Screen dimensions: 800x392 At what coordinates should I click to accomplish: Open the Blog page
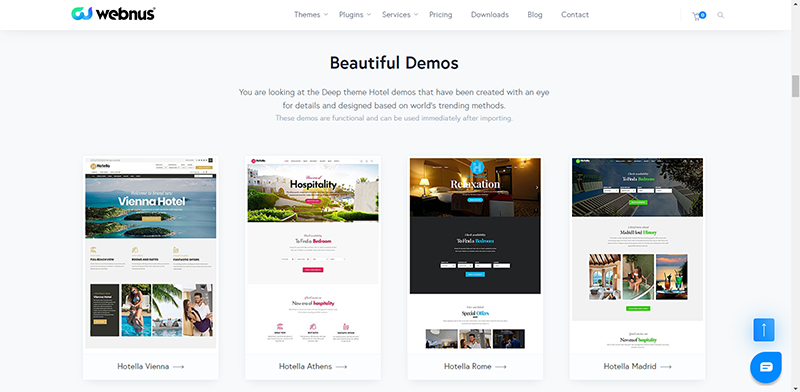point(535,15)
